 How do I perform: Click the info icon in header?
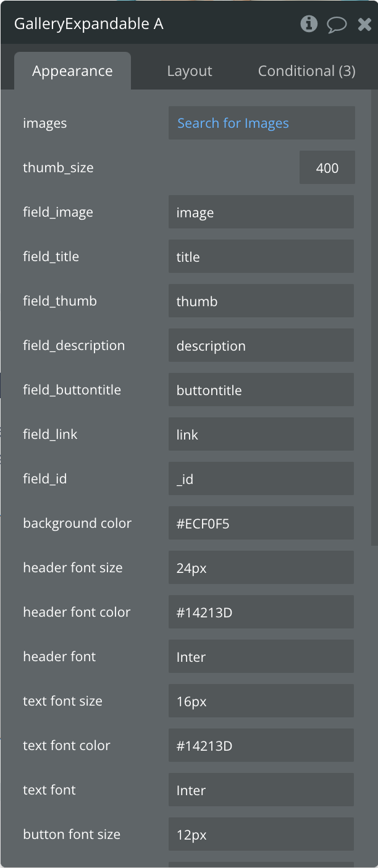tap(309, 24)
